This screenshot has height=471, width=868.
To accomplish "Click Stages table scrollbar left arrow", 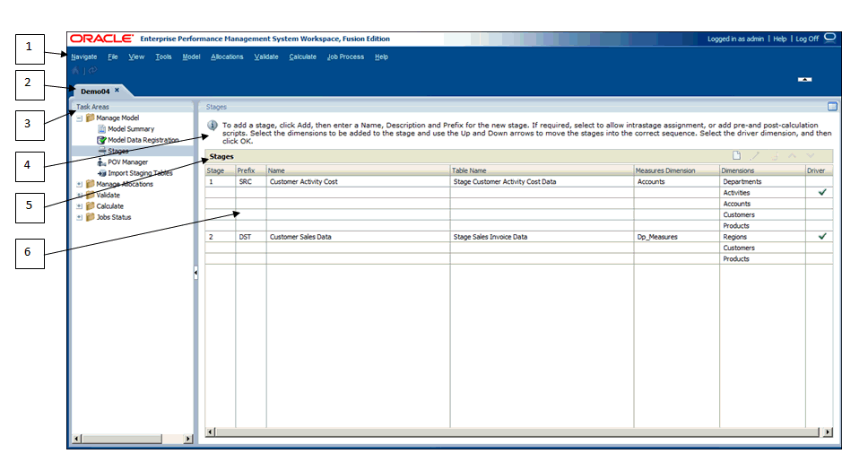I will click(x=210, y=432).
